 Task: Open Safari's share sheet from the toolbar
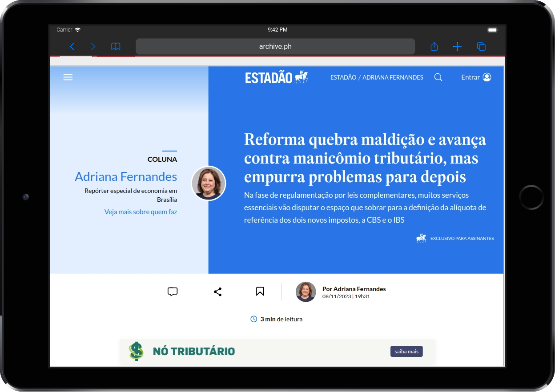(x=434, y=46)
